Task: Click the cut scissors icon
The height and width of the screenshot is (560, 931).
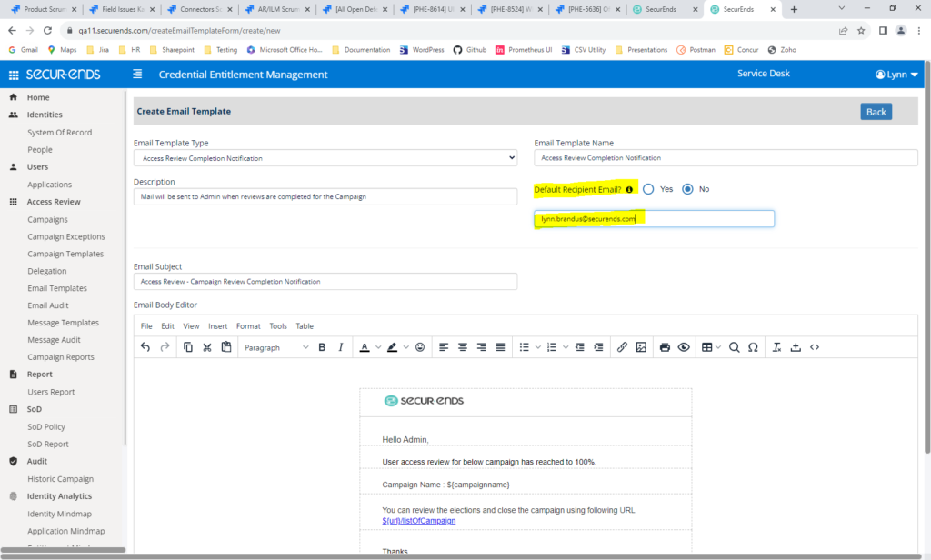Action: coord(207,347)
